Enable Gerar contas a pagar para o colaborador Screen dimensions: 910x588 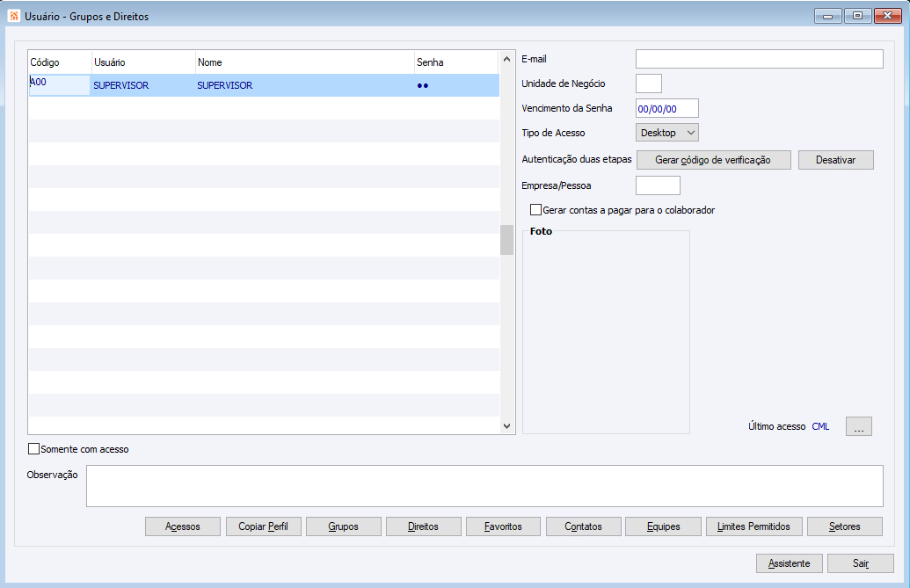[x=535, y=210]
